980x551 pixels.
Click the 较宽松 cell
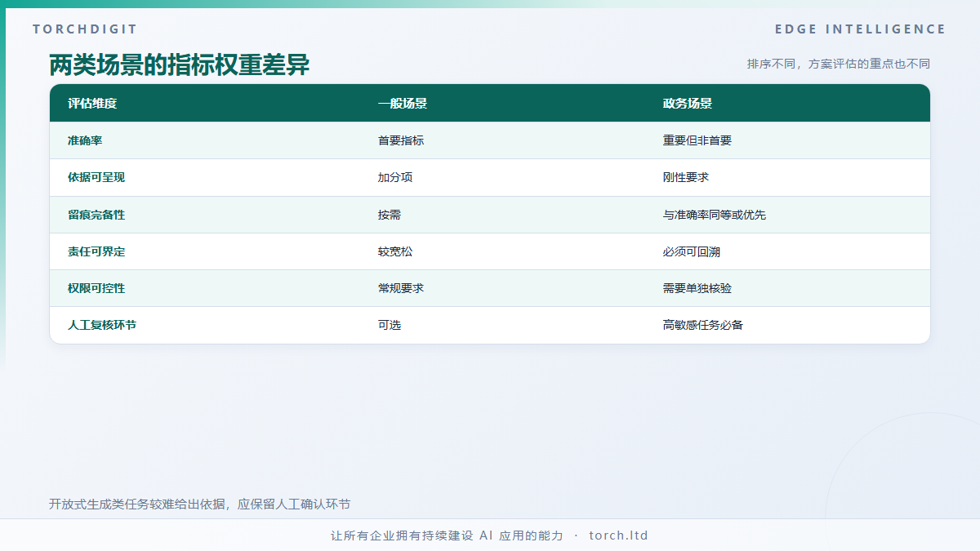pyautogui.click(x=395, y=251)
